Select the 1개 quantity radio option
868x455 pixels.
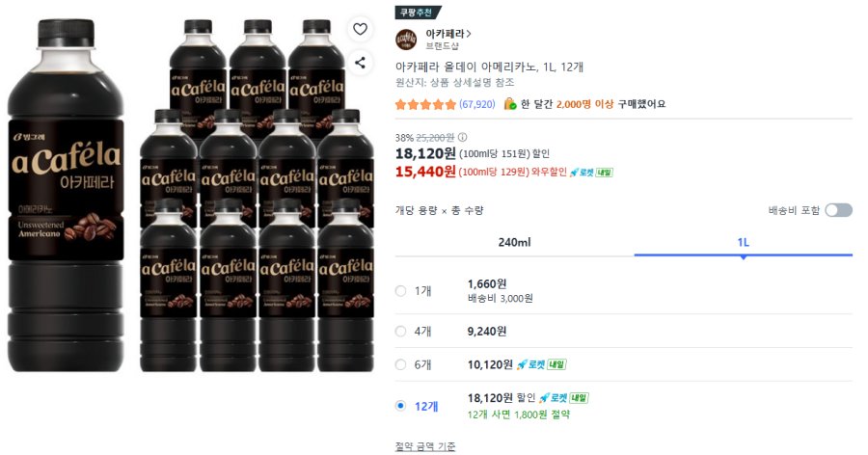point(401,290)
